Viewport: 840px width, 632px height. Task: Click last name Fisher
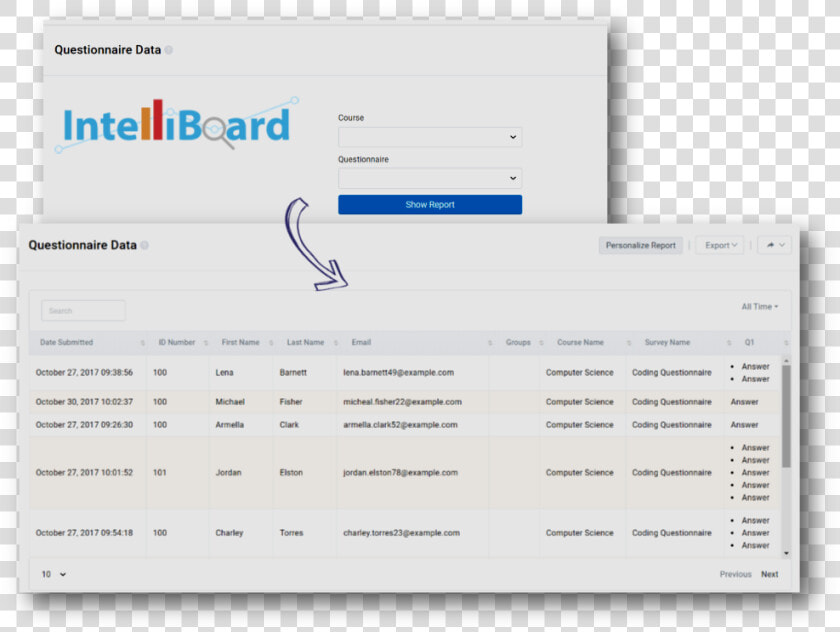(291, 402)
